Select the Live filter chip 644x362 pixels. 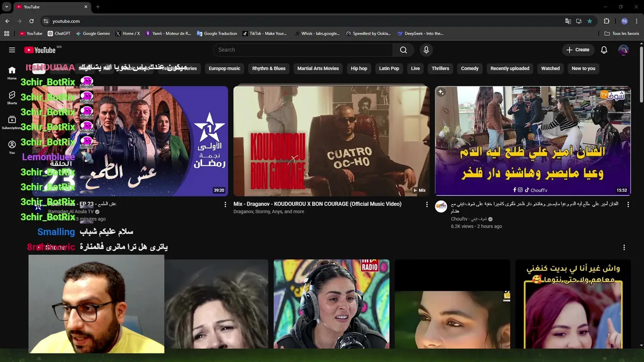pyautogui.click(x=415, y=68)
